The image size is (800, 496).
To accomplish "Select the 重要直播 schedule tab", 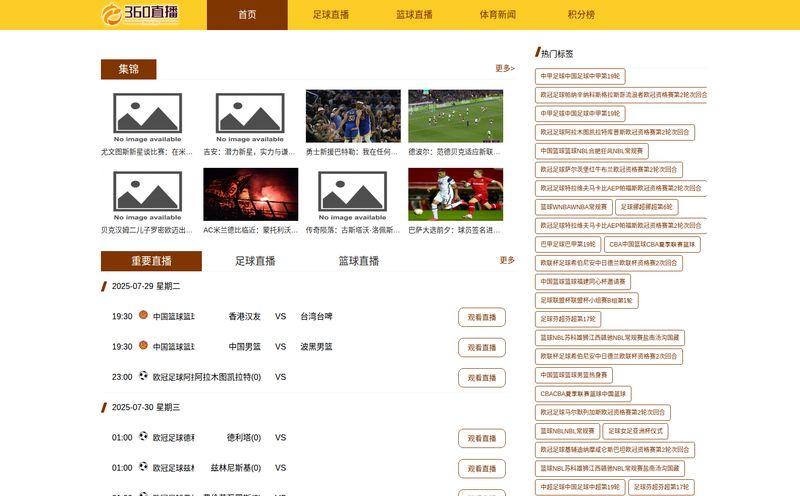I will click(151, 261).
